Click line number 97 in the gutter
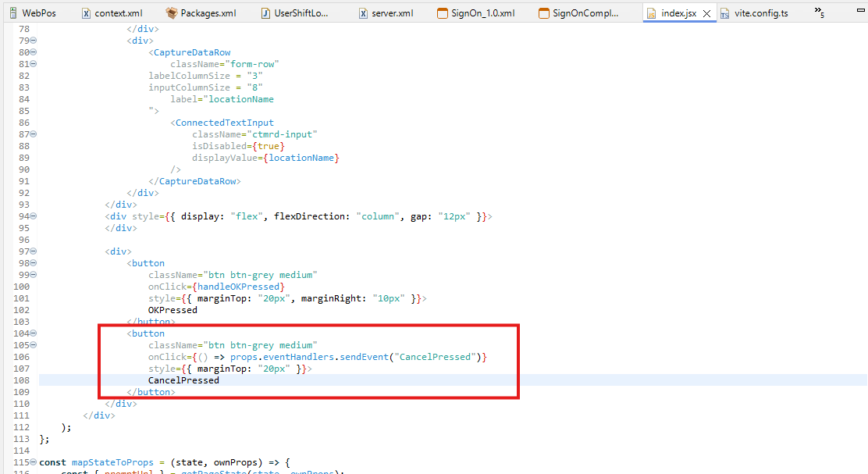The width and height of the screenshot is (868, 474). click(23, 251)
